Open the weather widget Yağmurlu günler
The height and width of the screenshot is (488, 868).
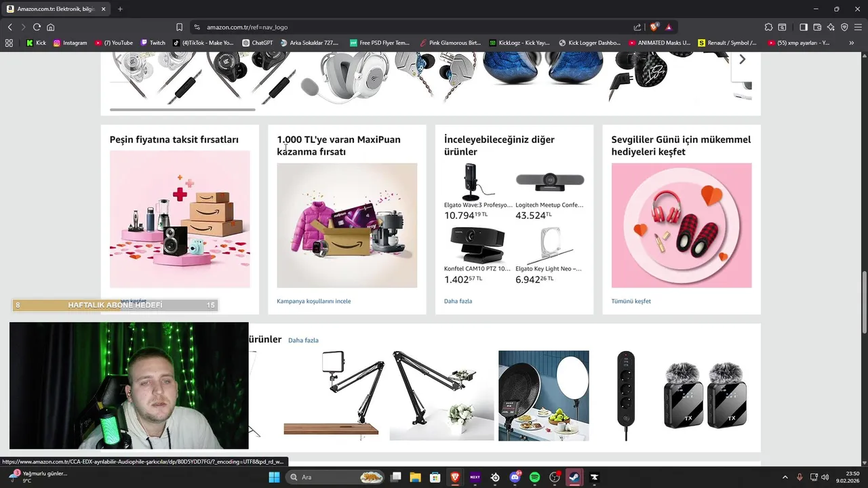click(38, 476)
